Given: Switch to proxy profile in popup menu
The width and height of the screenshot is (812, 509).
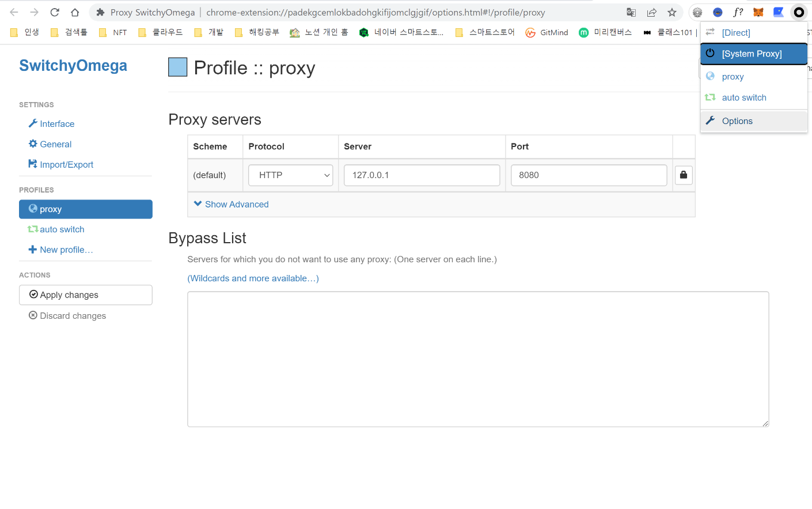Looking at the screenshot, I should pos(754,77).
